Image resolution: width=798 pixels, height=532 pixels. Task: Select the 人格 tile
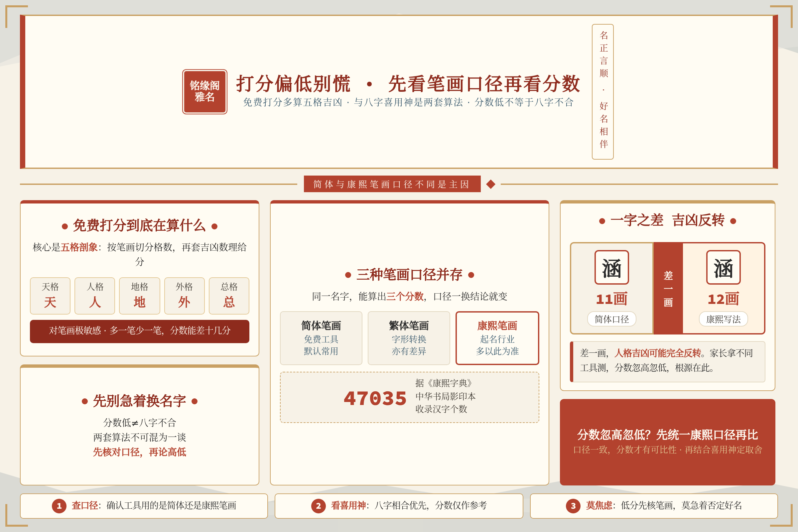[95, 296]
